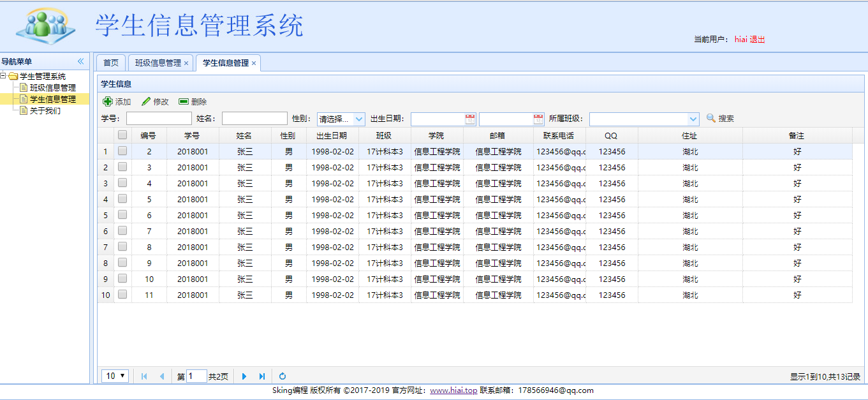Click the page number input field
Screen dimensions: 868x400
point(197,376)
